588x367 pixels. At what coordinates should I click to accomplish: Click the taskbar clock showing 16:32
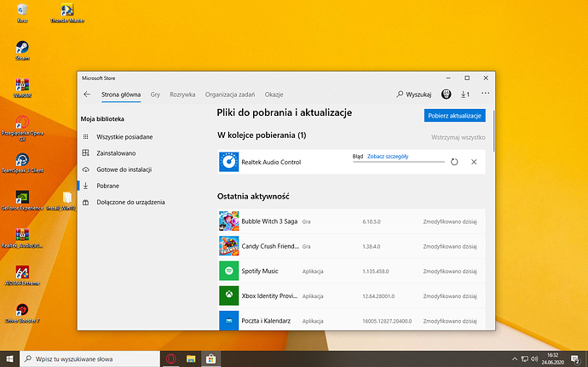pos(552,358)
